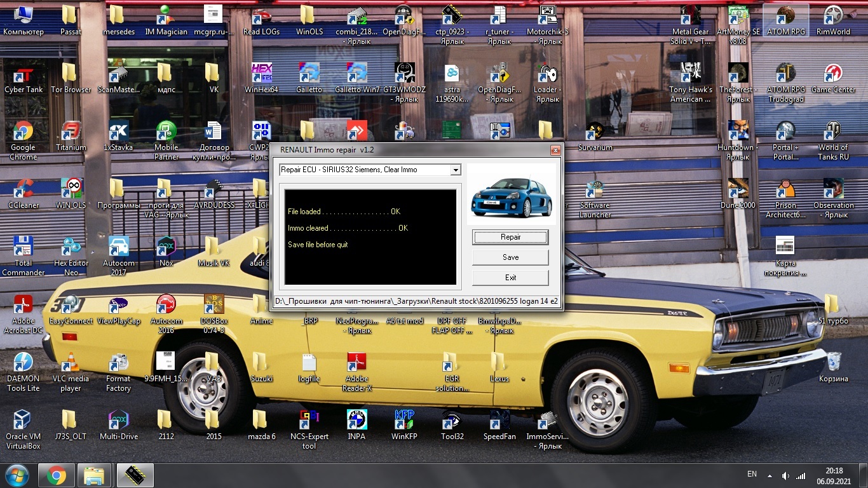Image resolution: width=868 pixels, height=488 pixels.
Task: Click the Repair button in Immo repair
Action: click(x=510, y=237)
